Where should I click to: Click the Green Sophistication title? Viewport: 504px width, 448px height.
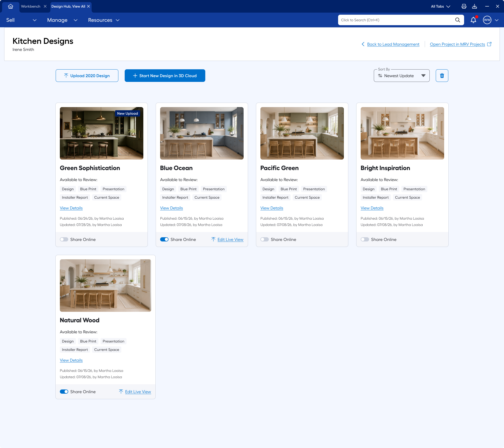(x=90, y=168)
